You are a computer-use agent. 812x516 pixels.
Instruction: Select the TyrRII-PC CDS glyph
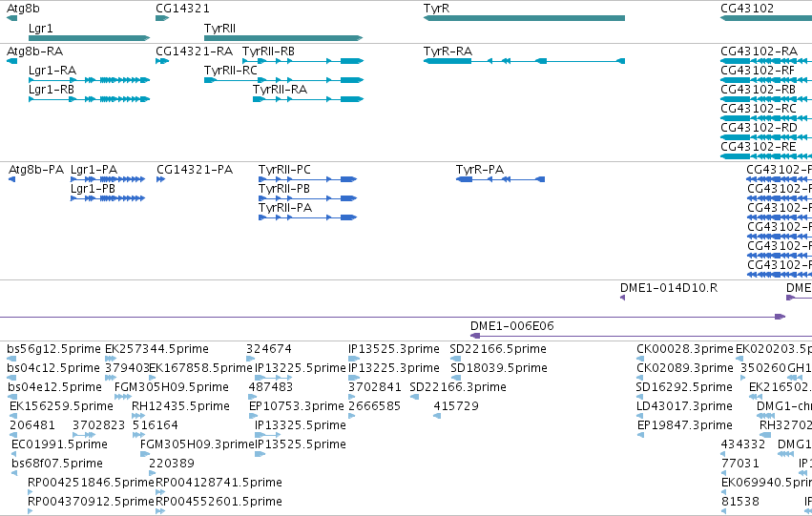click(x=307, y=179)
